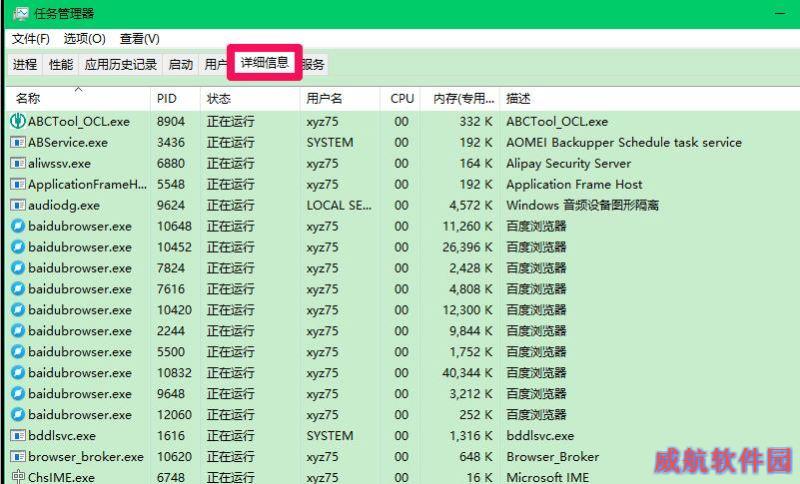Click PID value 3436
This screenshot has width=800, height=484.
(x=171, y=142)
